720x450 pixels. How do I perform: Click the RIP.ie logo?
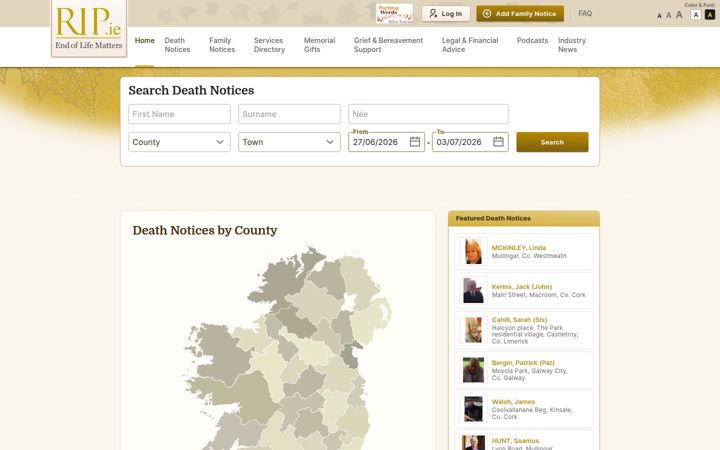(89, 28)
